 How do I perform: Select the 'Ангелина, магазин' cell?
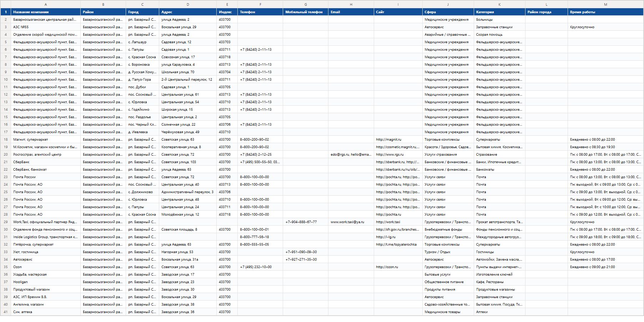[x=46, y=305]
